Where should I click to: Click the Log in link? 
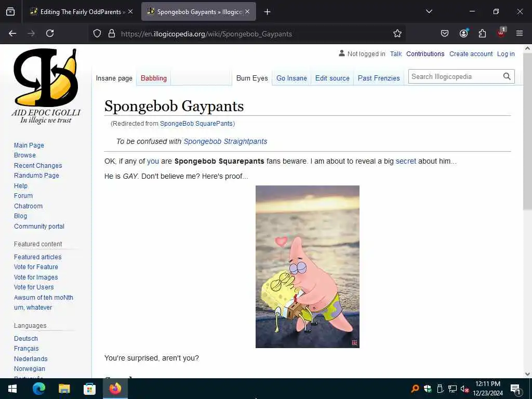point(506,54)
